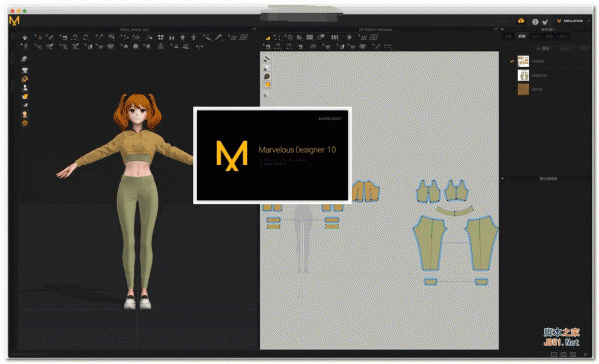Toggle the orange hand icon in 2D vertical toolbar

[x=267, y=85]
